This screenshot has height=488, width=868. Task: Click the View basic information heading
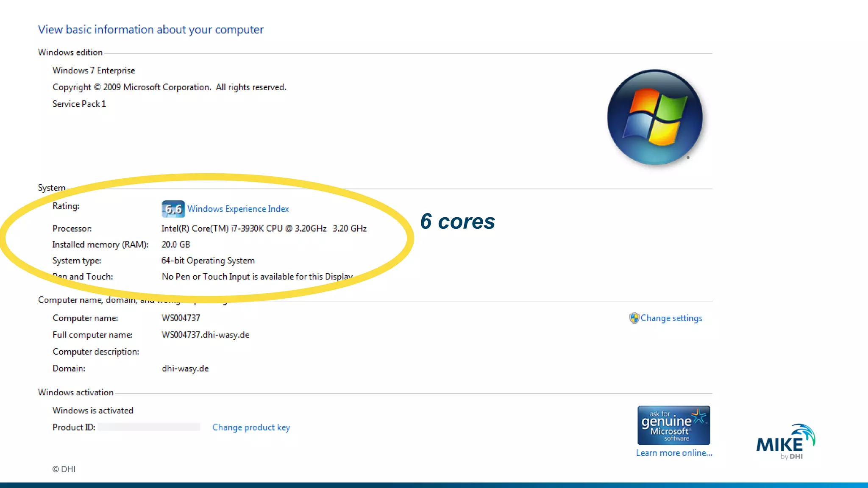point(151,30)
